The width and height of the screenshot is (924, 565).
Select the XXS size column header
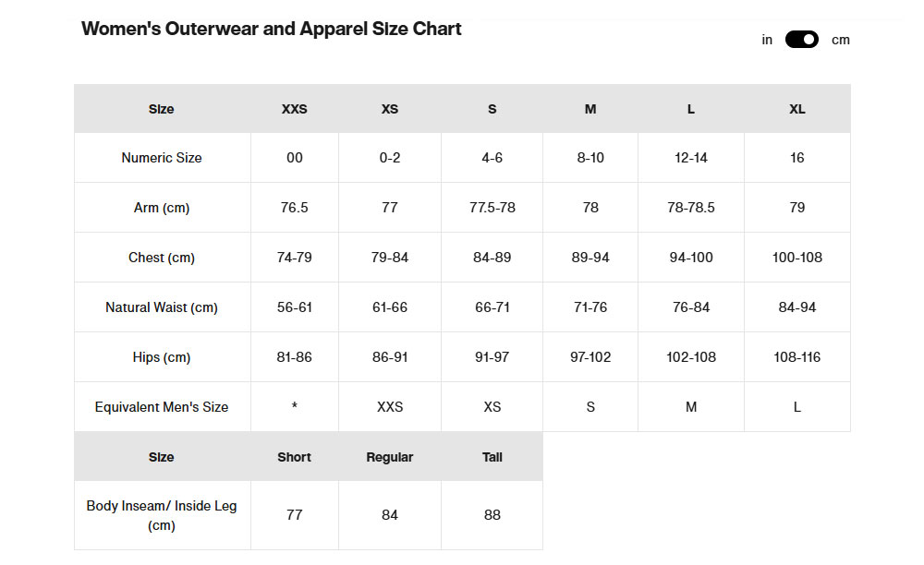[294, 109]
